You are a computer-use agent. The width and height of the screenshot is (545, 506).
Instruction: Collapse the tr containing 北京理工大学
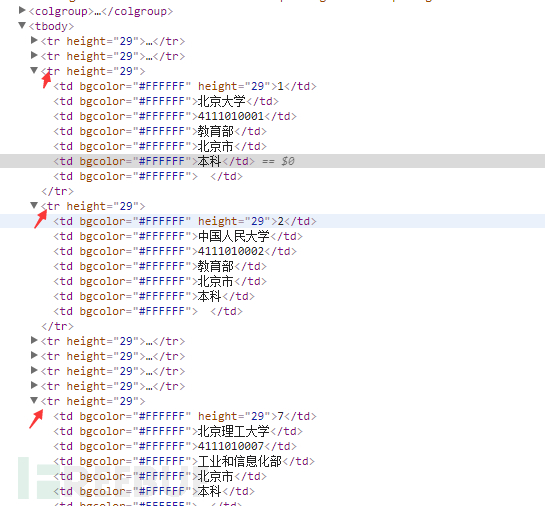pos(34,400)
